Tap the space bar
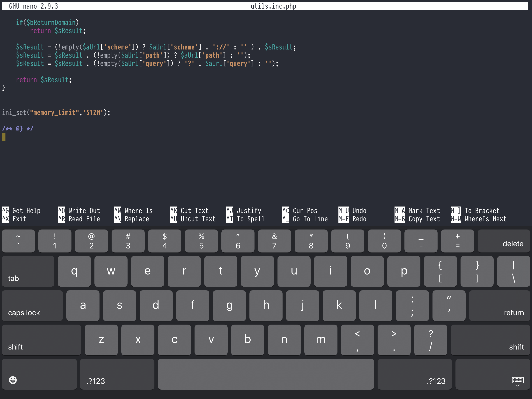 coord(266,374)
